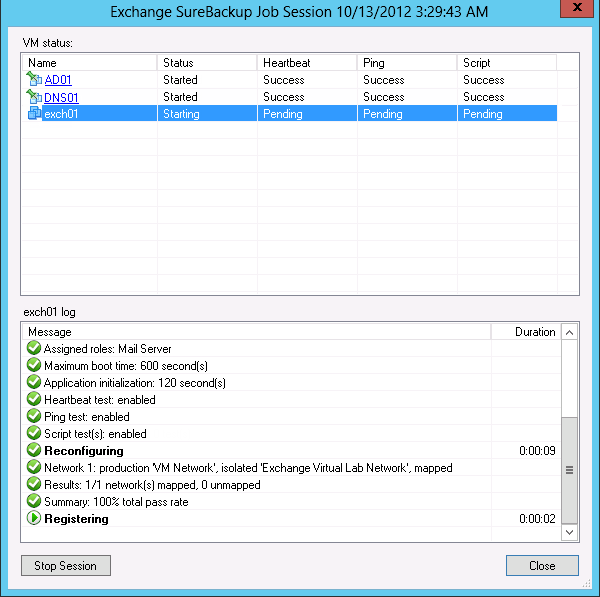
Task: Click the Assigned roles success icon
Action: (x=34, y=348)
